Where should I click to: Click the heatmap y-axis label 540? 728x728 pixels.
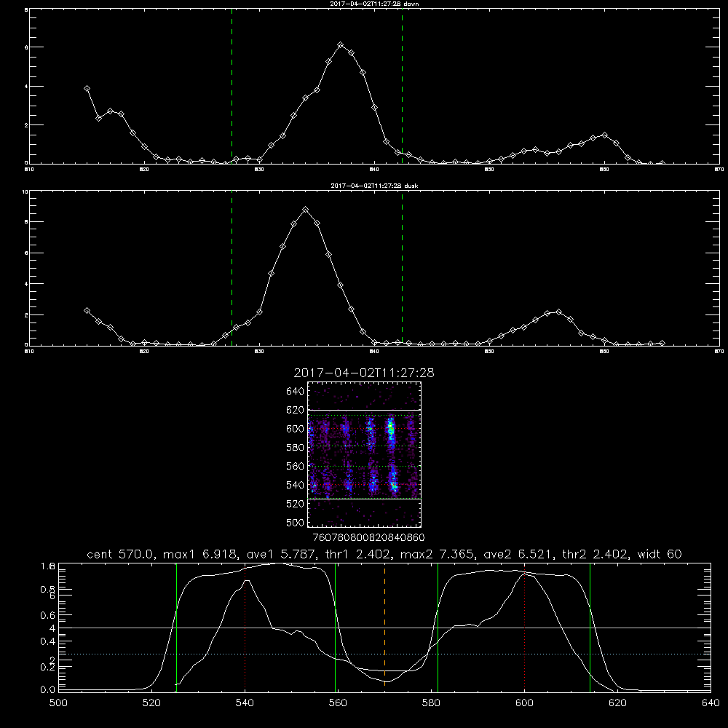pos(296,485)
